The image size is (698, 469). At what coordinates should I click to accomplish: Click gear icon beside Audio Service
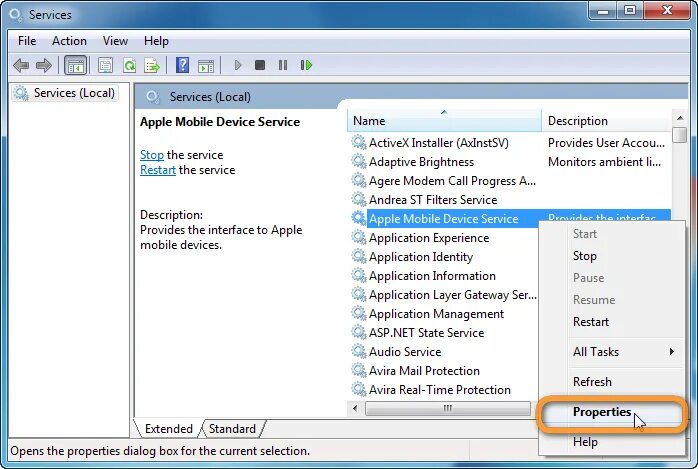point(358,352)
